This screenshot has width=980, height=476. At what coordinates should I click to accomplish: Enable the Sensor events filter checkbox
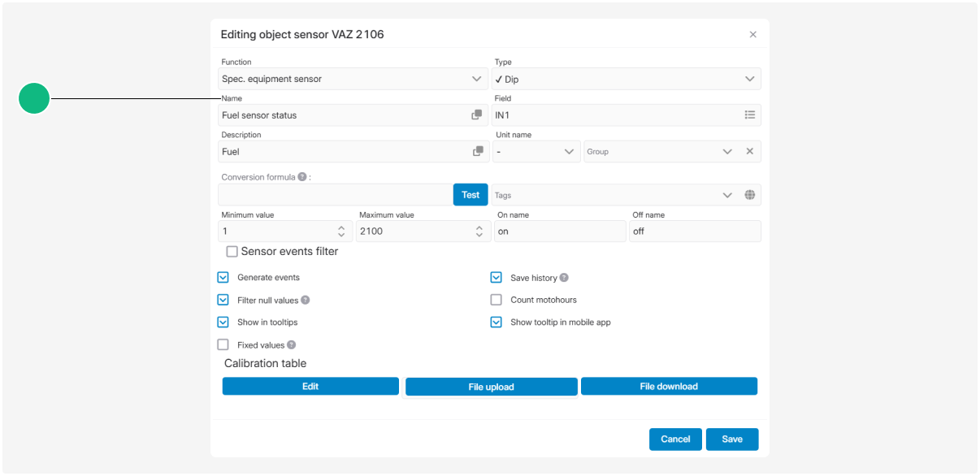click(x=232, y=252)
